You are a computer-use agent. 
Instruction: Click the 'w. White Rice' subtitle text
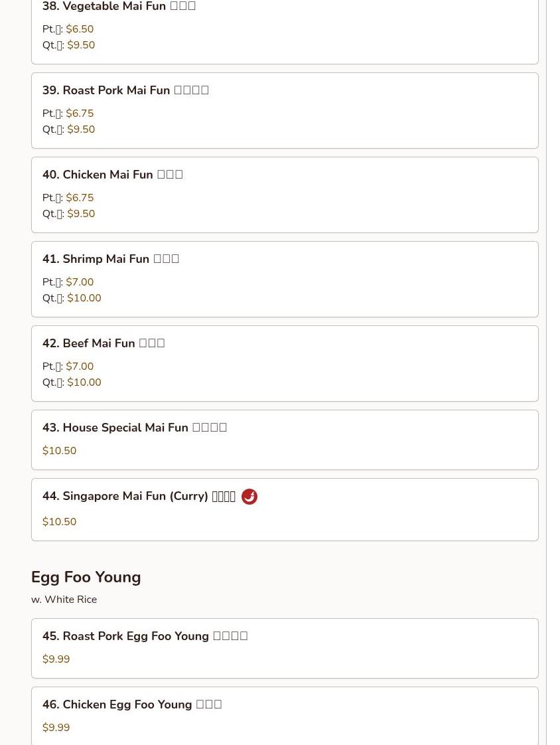click(x=64, y=600)
